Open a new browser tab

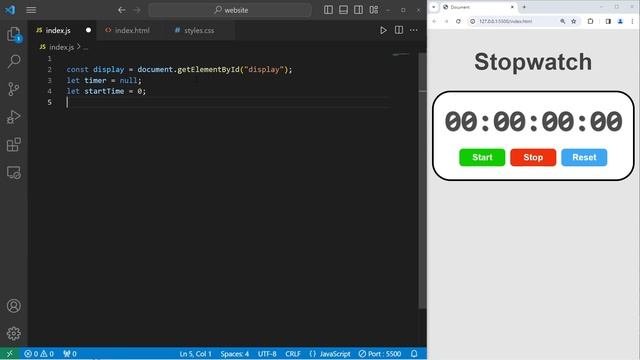[x=524, y=7]
